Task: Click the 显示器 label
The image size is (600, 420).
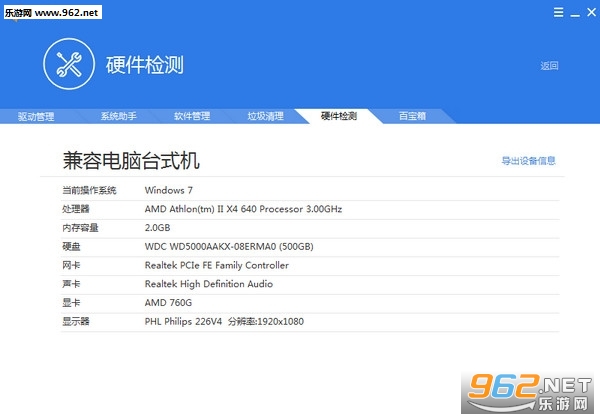Action: click(x=76, y=321)
